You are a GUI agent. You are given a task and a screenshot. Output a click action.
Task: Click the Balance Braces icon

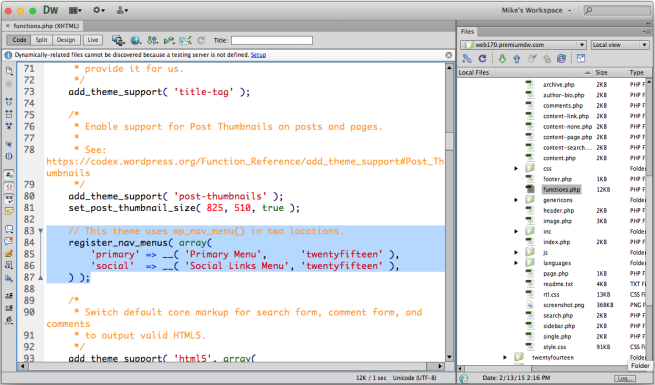pos(9,156)
